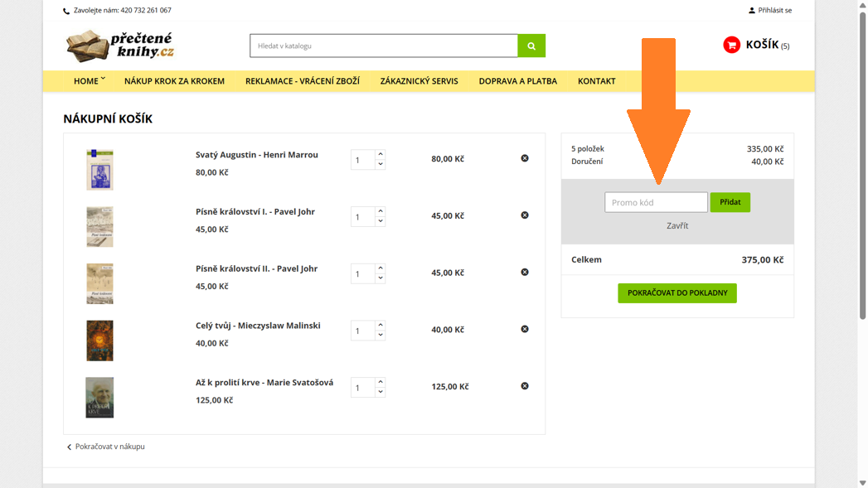Click Až k prolití krve - Marie Svatošová title
The height and width of the screenshot is (488, 868).
click(264, 382)
